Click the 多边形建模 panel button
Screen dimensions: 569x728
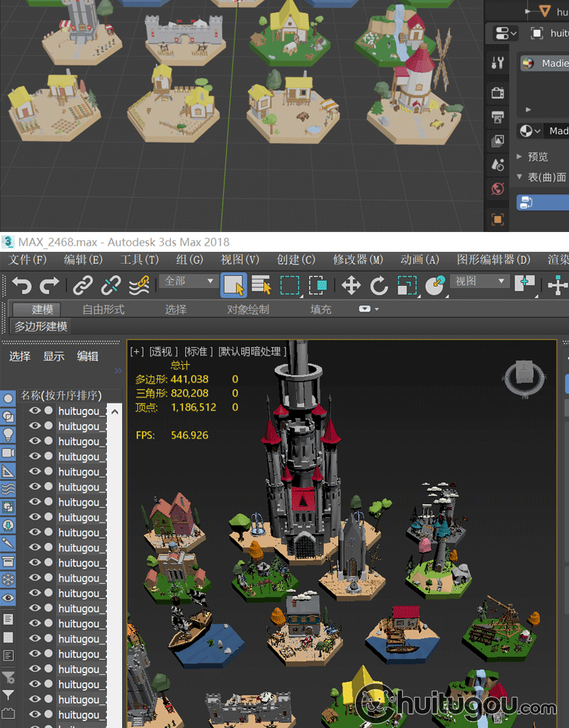click(x=41, y=327)
